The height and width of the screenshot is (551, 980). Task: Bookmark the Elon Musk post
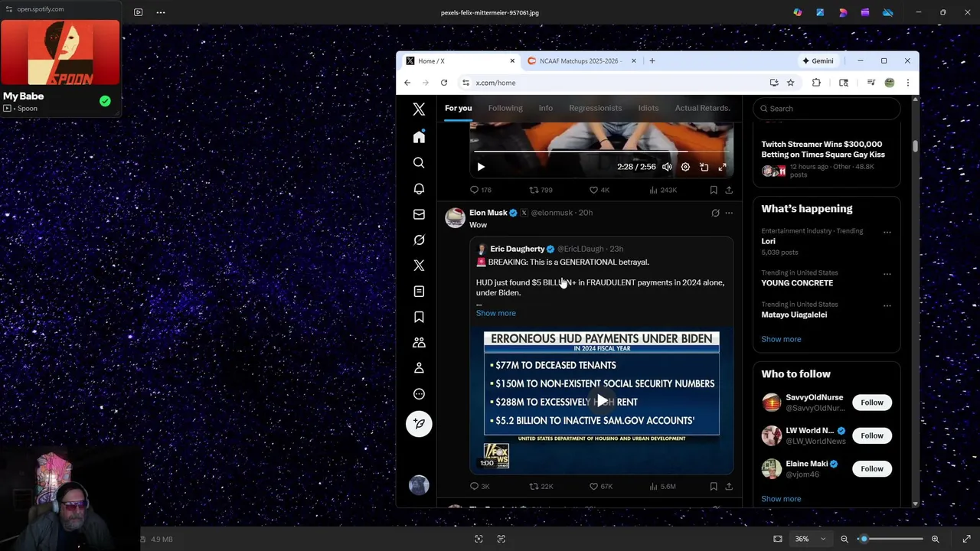714,486
